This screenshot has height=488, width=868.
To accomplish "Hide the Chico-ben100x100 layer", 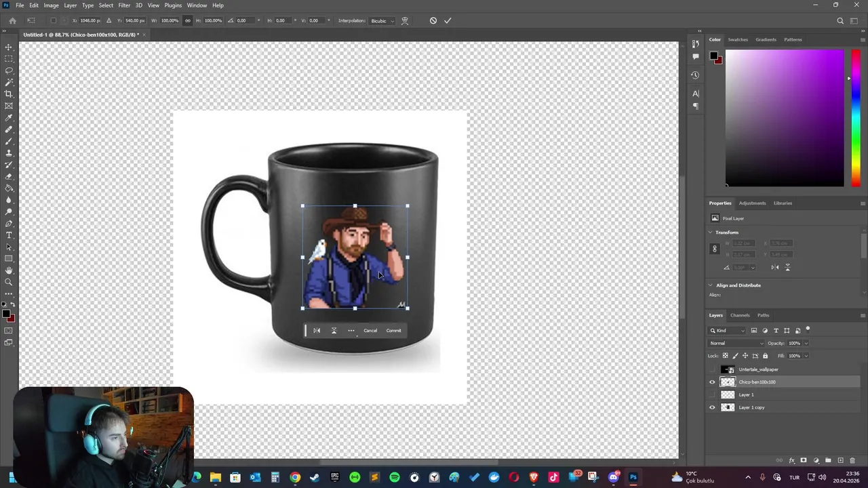I will [712, 382].
